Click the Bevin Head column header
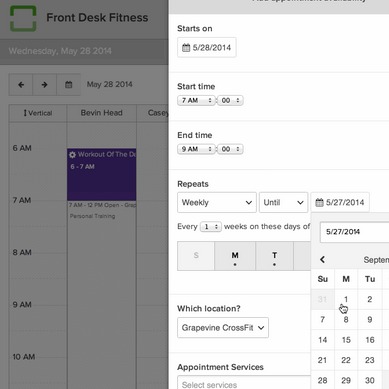This screenshot has height=389, width=389. [x=101, y=113]
